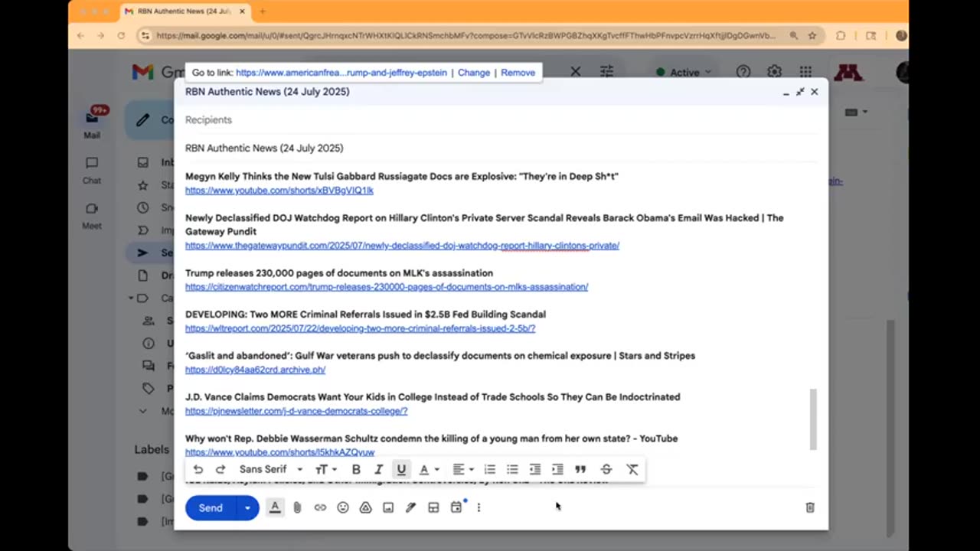This screenshot has width=980, height=551.
Task: Change the link in the popup
Action: coord(474,73)
